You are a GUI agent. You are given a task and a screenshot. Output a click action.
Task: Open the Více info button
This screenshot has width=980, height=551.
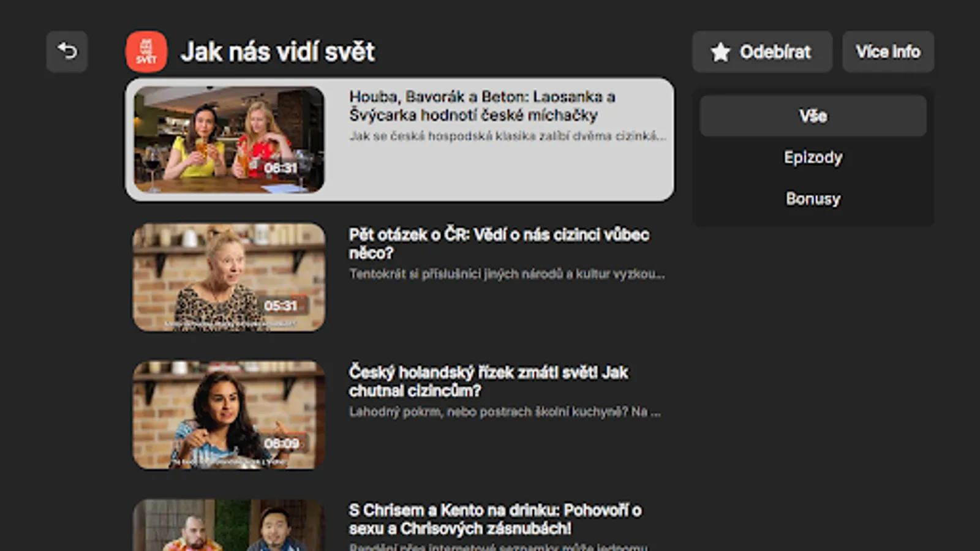(888, 52)
